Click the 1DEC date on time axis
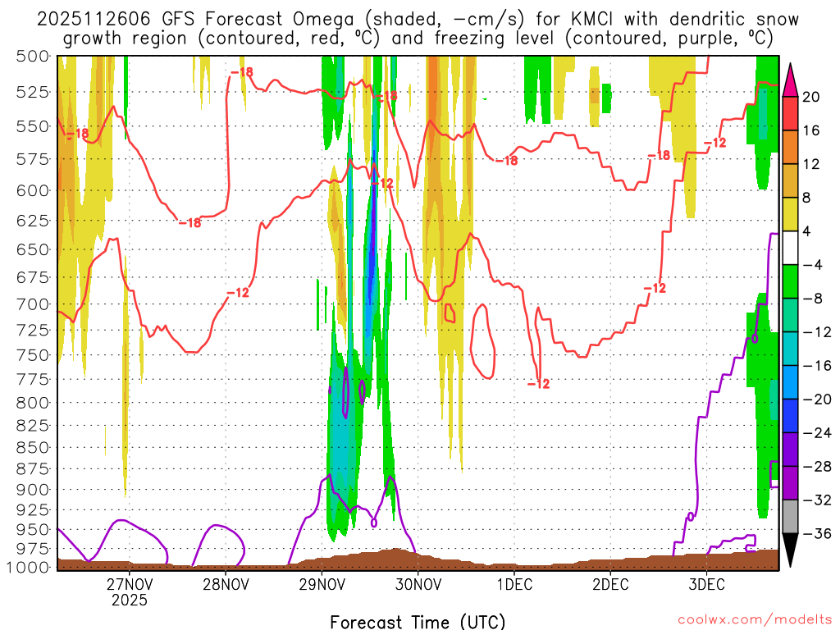 point(514,584)
